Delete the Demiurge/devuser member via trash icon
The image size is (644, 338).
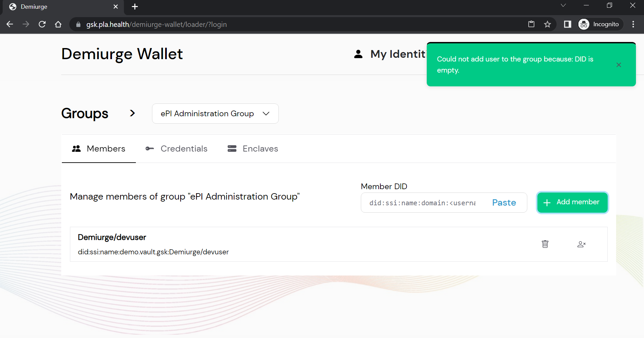545,244
